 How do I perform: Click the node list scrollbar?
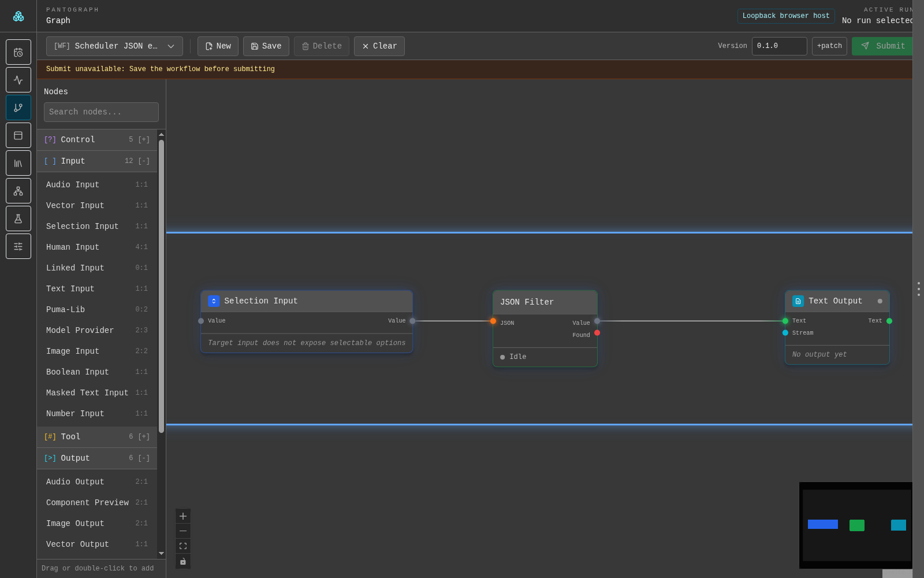(x=161, y=286)
